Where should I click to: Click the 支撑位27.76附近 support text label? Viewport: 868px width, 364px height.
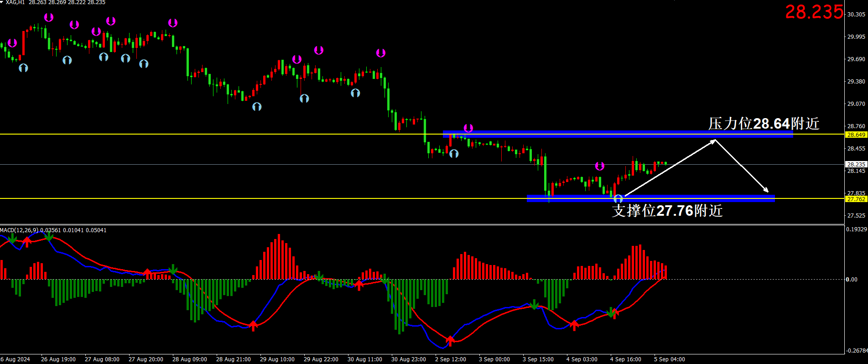(x=667, y=210)
